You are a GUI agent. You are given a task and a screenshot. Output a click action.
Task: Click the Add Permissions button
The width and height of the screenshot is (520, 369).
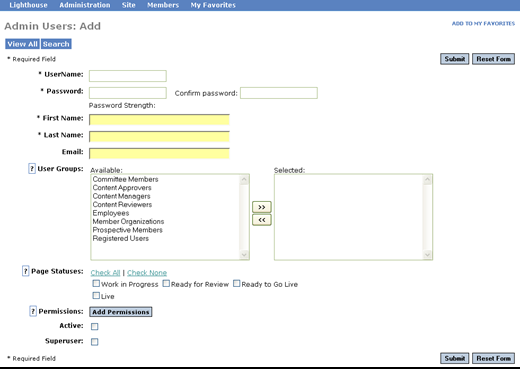121,312
